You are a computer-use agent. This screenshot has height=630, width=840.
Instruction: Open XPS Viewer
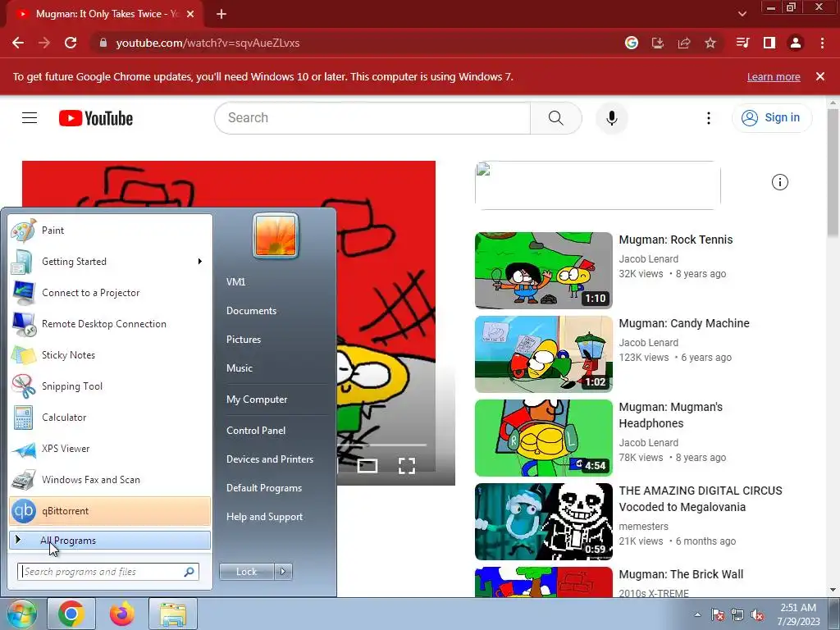(x=110, y=449)
